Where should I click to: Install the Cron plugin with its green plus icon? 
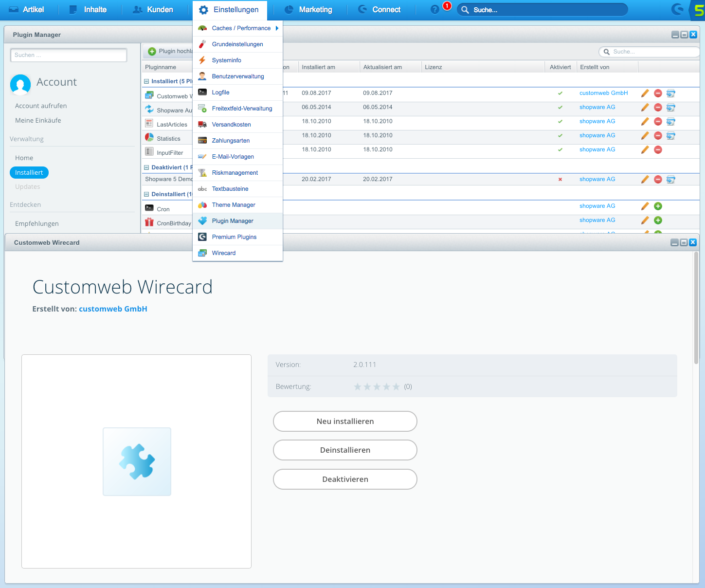[x=658, y=206]
